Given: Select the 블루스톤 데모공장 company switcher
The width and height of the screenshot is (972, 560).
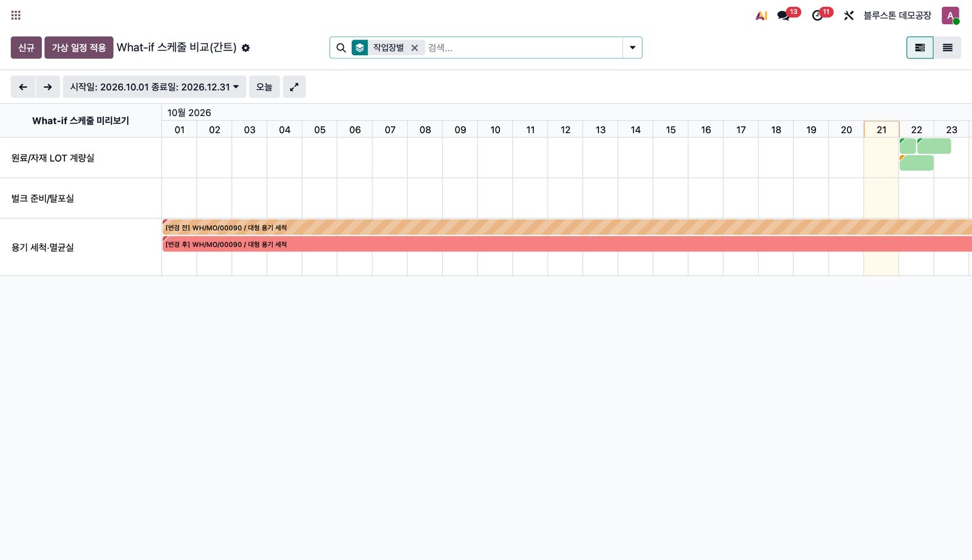Looking at the screenshot, I should point(897,16).
